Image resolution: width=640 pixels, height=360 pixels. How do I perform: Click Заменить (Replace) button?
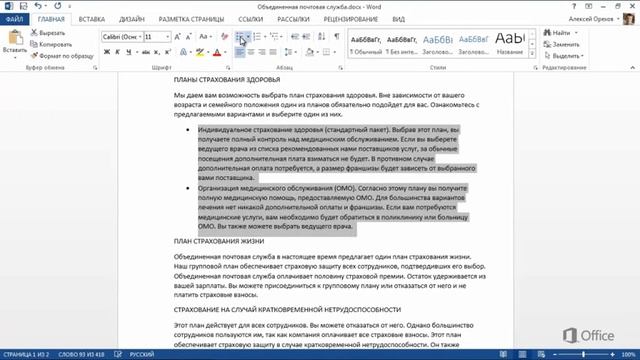point(561,44)
